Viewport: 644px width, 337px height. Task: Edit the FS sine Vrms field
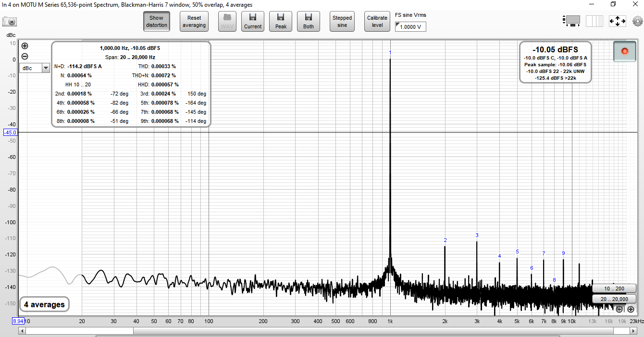tap(410, 27)
